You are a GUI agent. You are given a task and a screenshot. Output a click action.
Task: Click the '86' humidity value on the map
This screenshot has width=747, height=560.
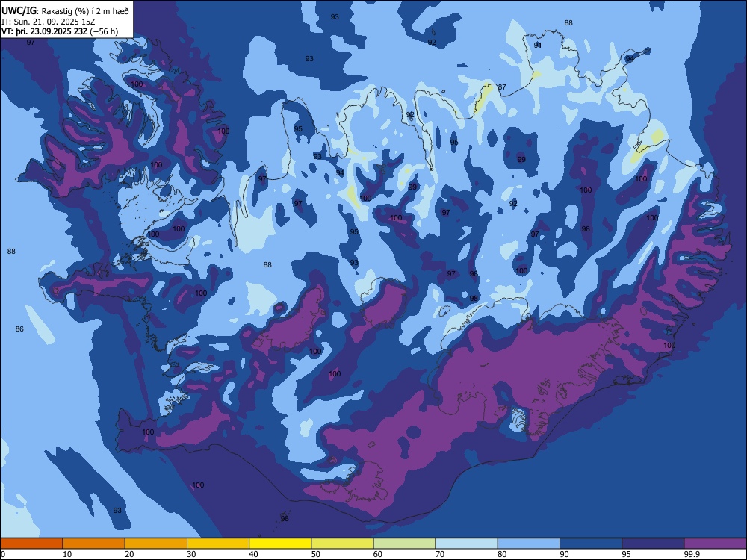[19, 329]
